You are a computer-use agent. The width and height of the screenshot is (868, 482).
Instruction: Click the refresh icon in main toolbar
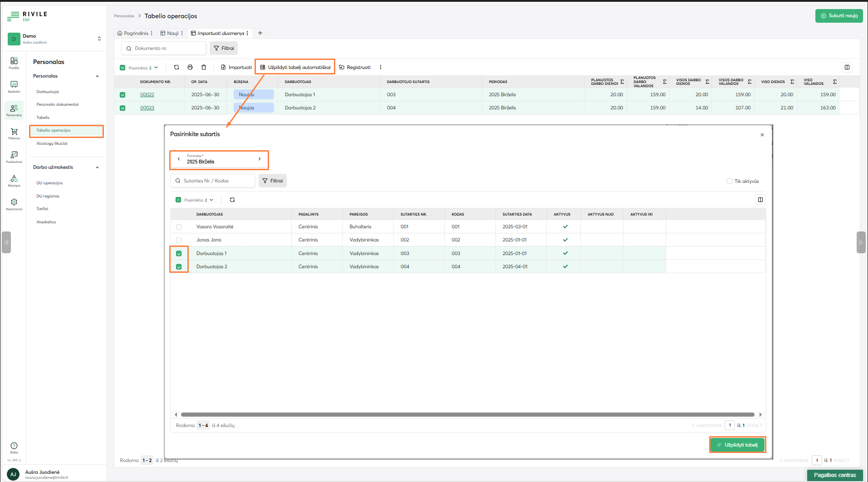[x=177, y=67]
